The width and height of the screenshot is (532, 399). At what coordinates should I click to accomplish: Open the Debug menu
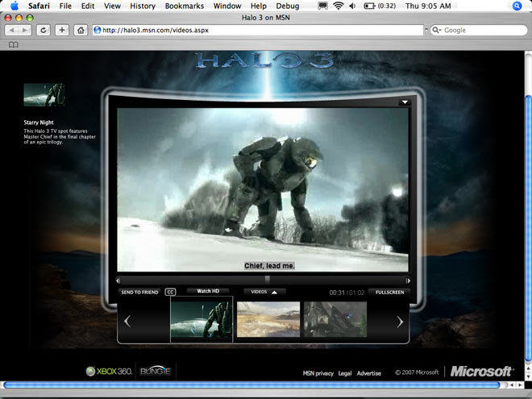click(288, 6)
